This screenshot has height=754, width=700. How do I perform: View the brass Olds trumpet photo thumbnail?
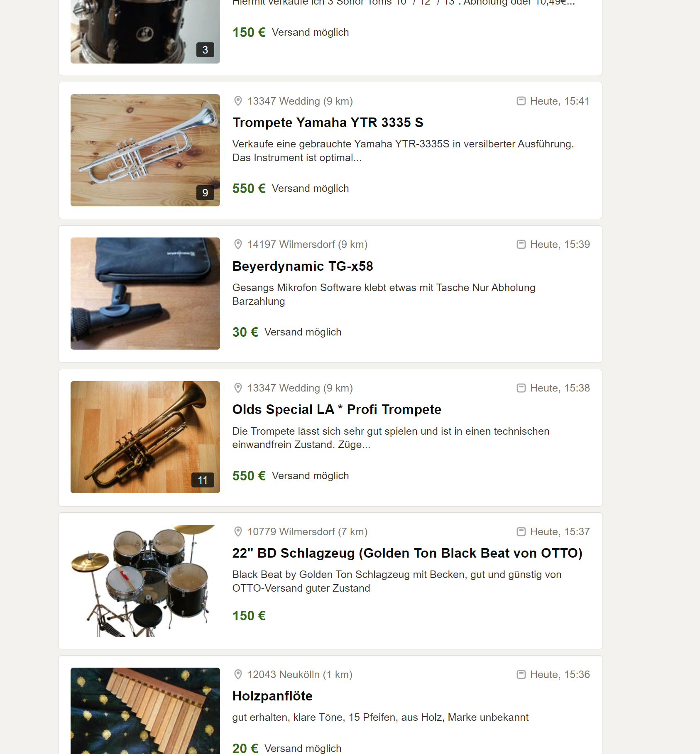145,437
